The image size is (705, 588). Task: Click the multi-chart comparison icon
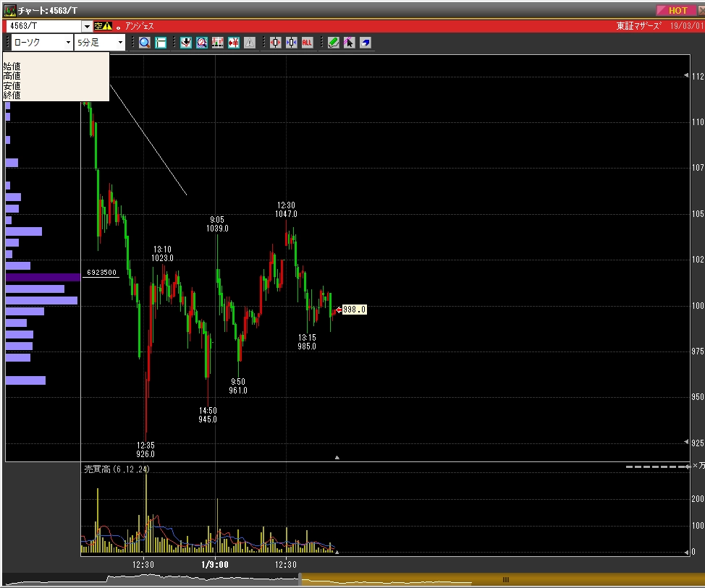218,43
